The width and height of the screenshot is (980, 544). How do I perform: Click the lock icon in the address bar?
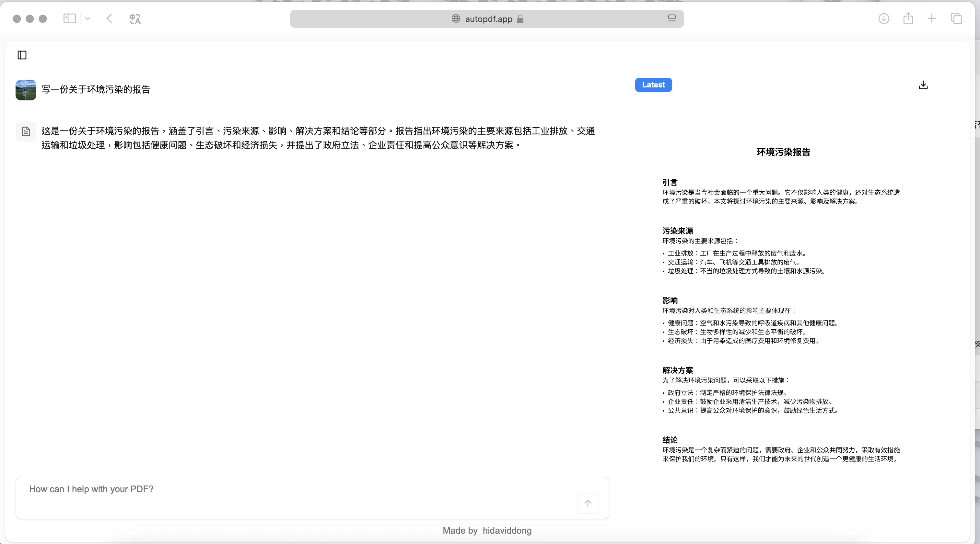(x=520, y=19)
